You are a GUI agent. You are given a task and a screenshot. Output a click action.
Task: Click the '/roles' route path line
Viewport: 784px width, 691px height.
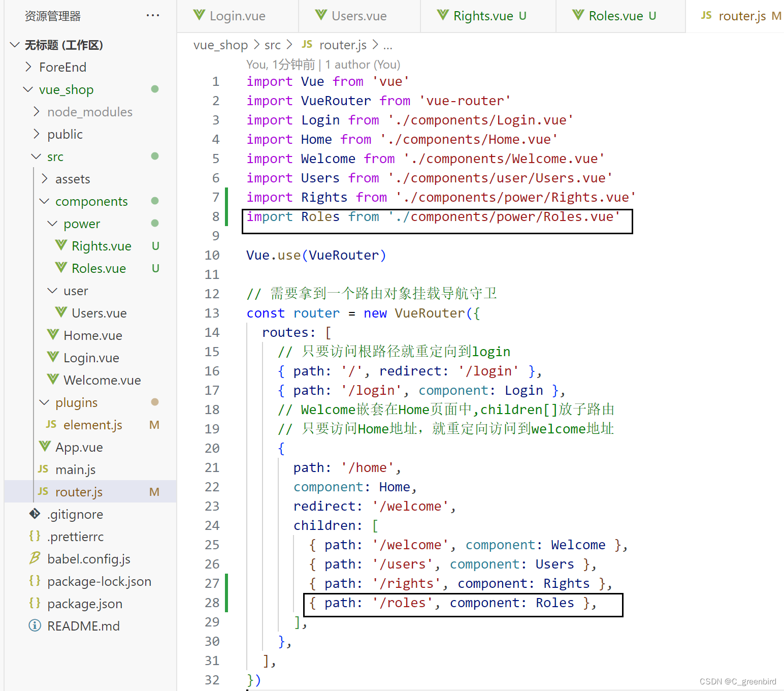click(x=453, y=603)
